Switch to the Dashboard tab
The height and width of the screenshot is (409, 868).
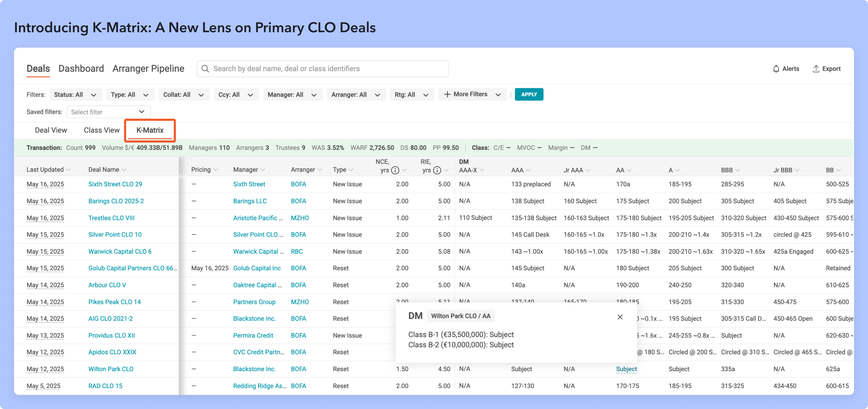coord(81,69)
